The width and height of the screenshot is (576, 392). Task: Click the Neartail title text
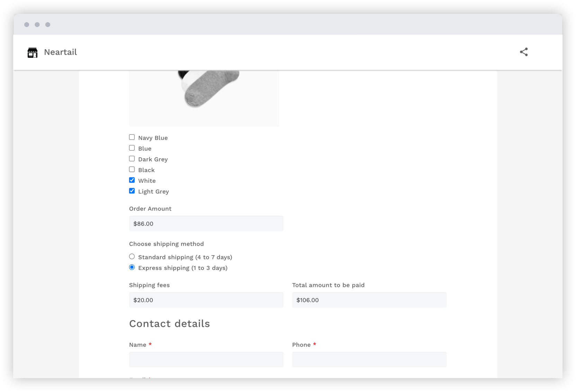pyautogui.click(x=60, y=52)
